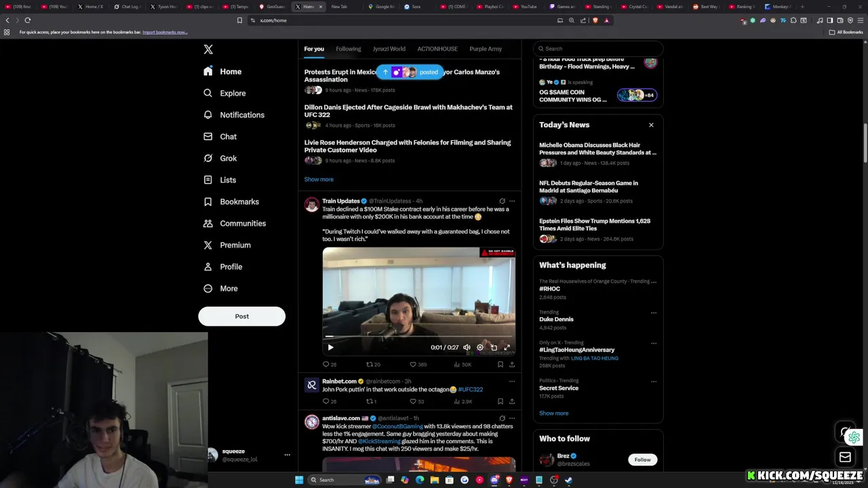This screenshot has width=868, height=488.
Task: Open the @CoconutBGaming mention
Action: (x=397, y=426)
